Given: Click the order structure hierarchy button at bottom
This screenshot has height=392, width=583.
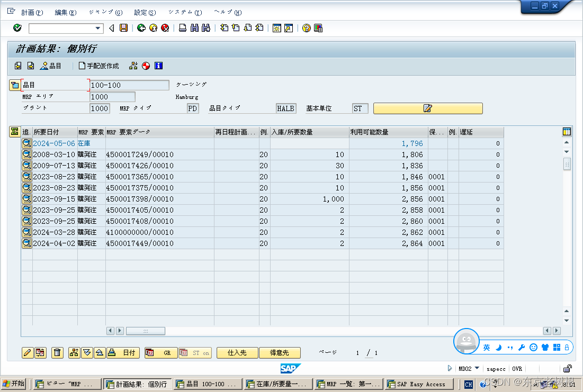Looking at the screenshot, I should pyautogui.click(x=74, y=353).
